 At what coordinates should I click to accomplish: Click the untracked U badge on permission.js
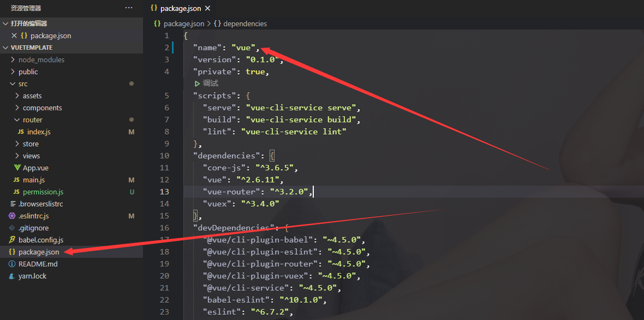tap(132, 192)
